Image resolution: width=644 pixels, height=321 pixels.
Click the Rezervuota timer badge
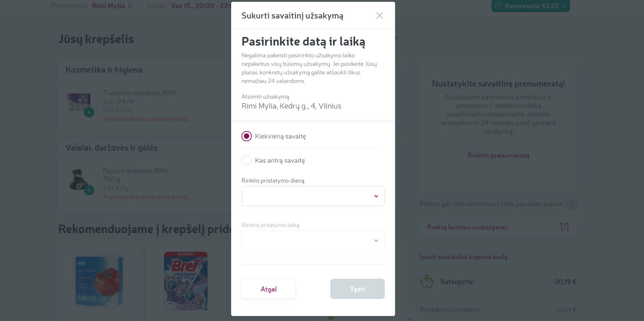531,6
